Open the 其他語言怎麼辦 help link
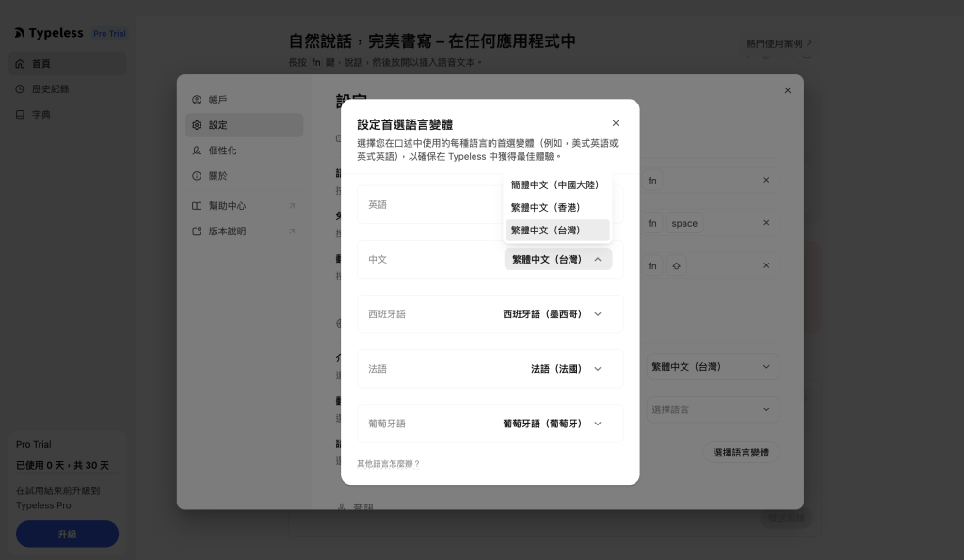The image size is (964, 560). (x=388, y=463)
